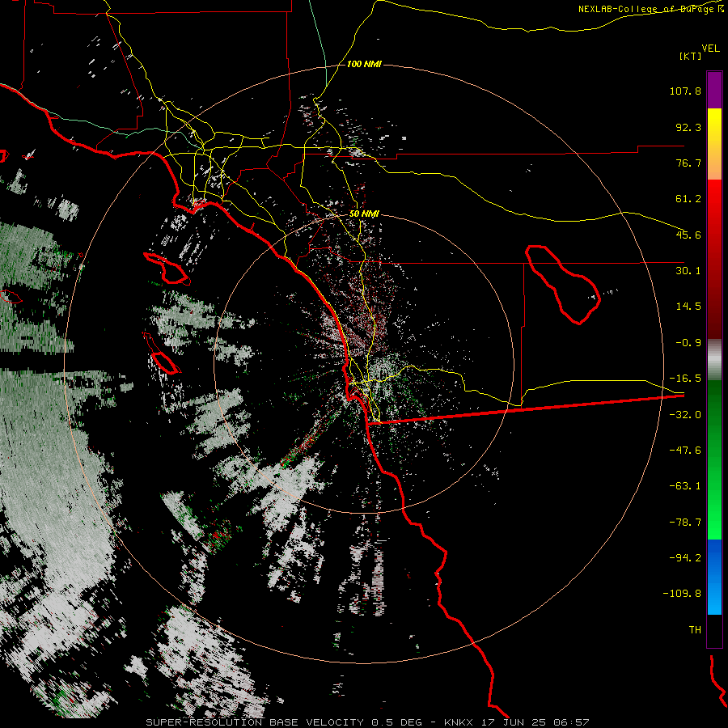This screenshot has width=728, height=728.
Task: Click the blue segment of the color bar
Action: tap(714, 577)
